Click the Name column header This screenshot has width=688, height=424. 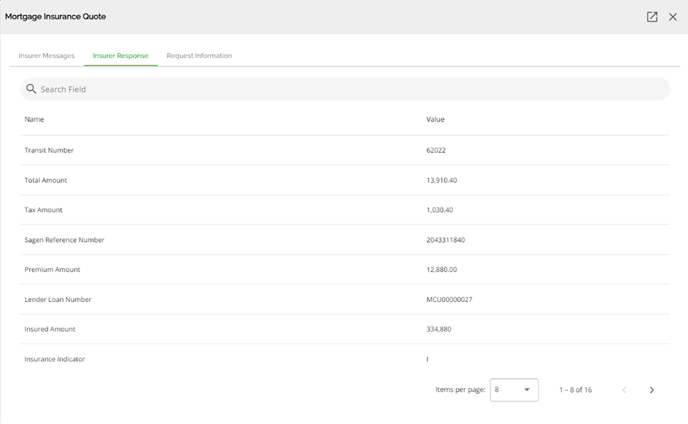34,119
